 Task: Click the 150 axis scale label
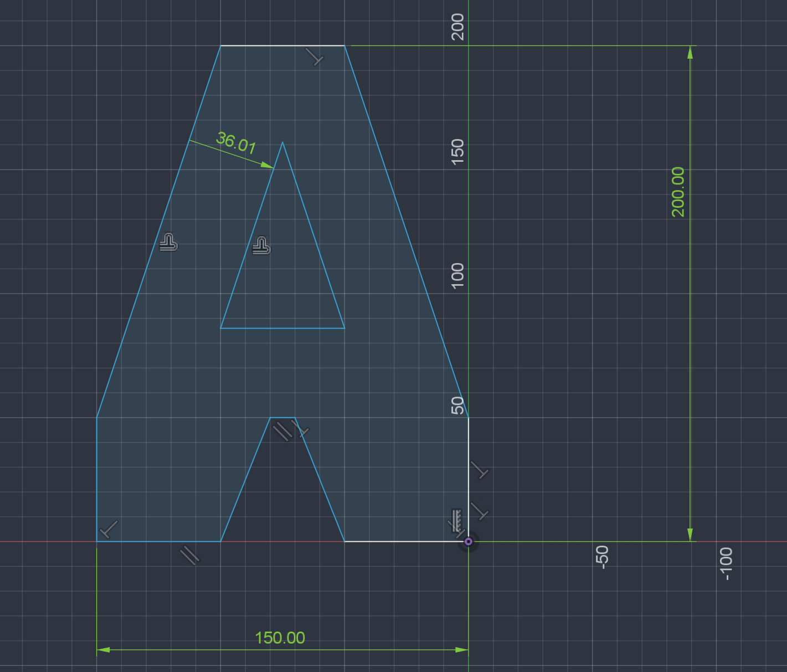click(x=457, y=151)
